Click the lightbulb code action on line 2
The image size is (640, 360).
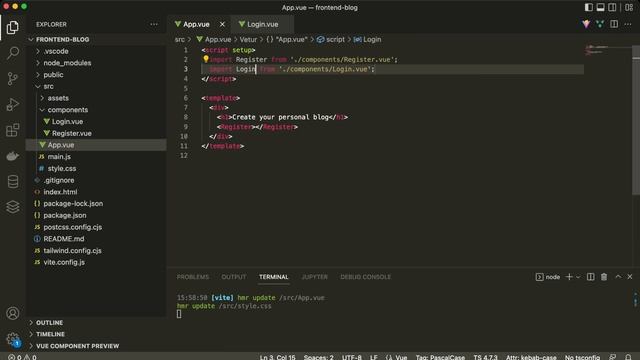coord(206,59)
